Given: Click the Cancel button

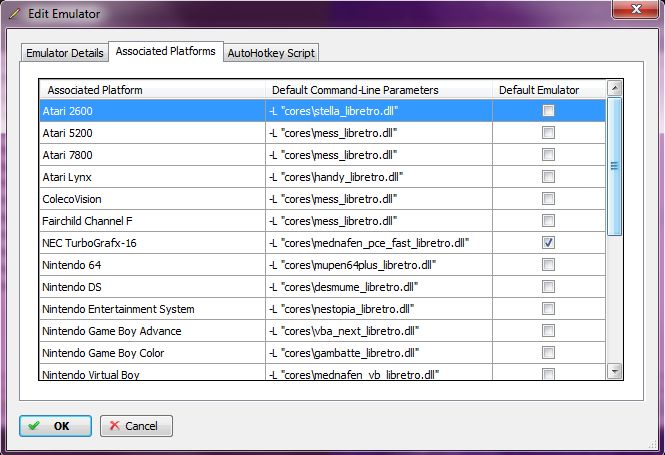Looking at the screenshot, I should [136, 426].
